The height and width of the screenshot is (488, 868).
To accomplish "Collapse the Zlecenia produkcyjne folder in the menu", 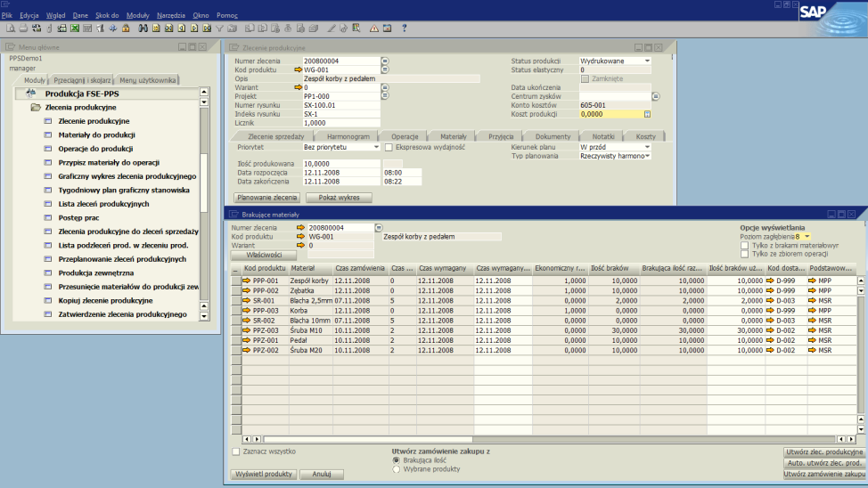I will (x=36, y=108).
